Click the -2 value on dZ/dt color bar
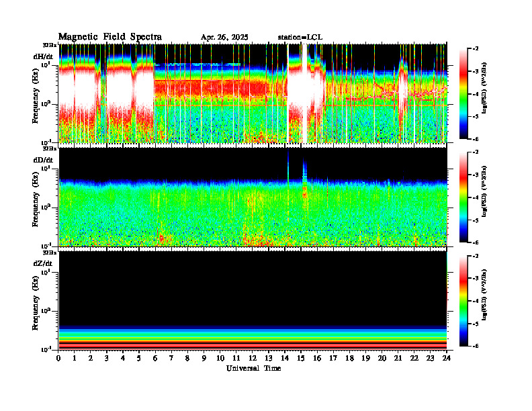 click(x=476, y=256)
